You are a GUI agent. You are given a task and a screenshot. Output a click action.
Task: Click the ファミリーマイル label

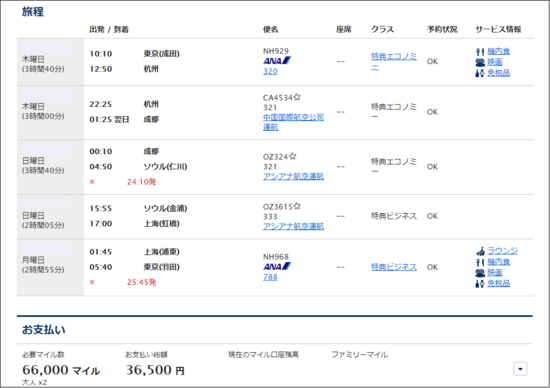point(360,355)
